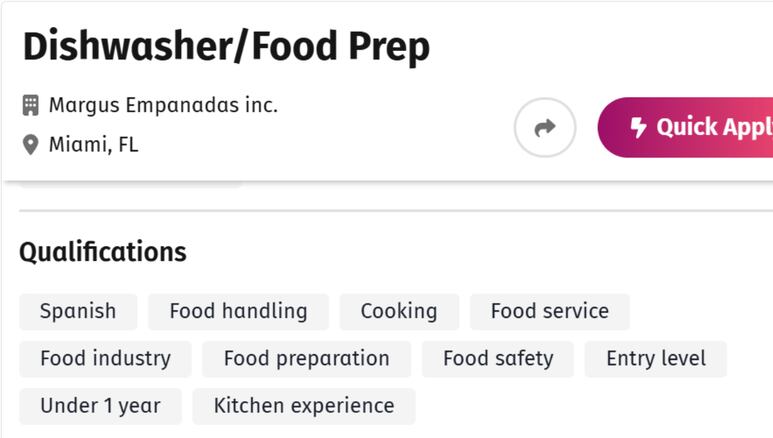Click the location pin icon
Screen dimensions: 773x438
31,145
